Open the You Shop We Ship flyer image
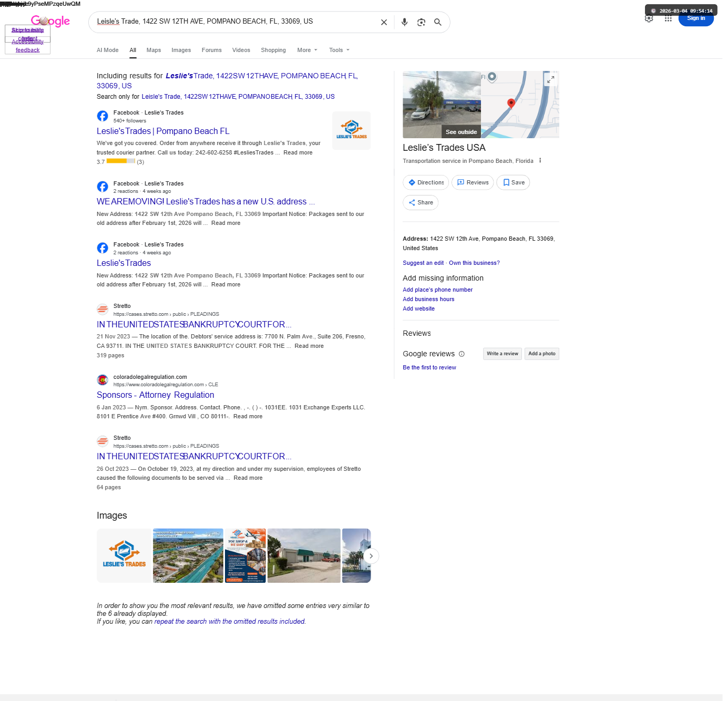This screenshot has width=728, height=701. point(245,555)
